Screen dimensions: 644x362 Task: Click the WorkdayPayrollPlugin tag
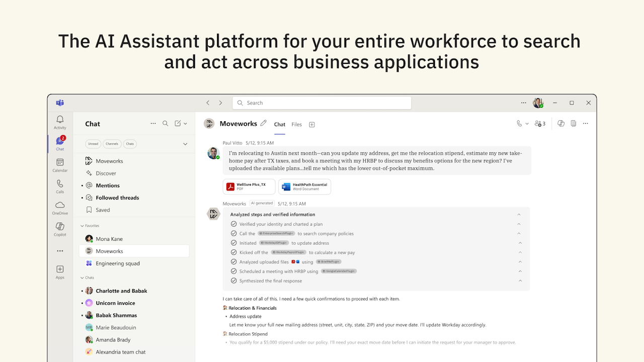pyautogui.click(x=288, y=252)
